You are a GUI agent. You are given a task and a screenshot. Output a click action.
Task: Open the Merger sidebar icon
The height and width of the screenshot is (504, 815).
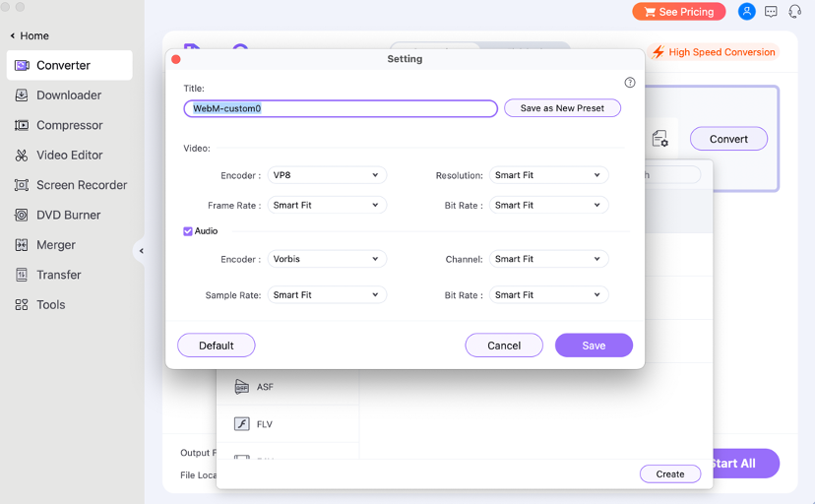(x=22, y=245)
